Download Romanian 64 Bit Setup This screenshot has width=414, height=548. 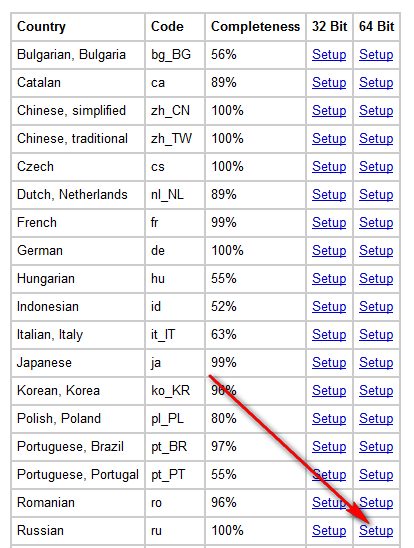(376, 503)
